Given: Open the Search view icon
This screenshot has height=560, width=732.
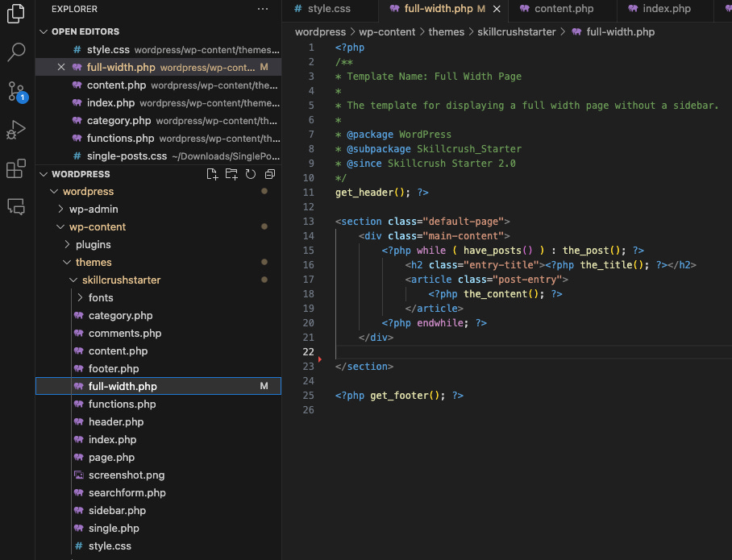Looking at the screenshot, I should point(16,53).
